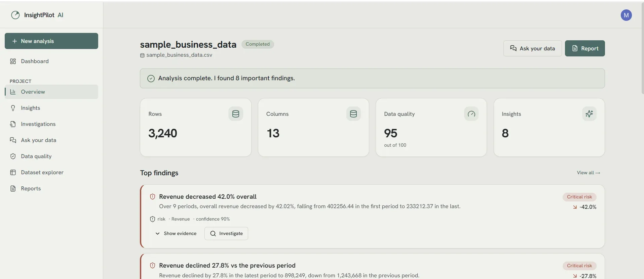Click the Data quality gauge icon
The image size is (644, 279).
pyautogui.click(x=471, y=114)
